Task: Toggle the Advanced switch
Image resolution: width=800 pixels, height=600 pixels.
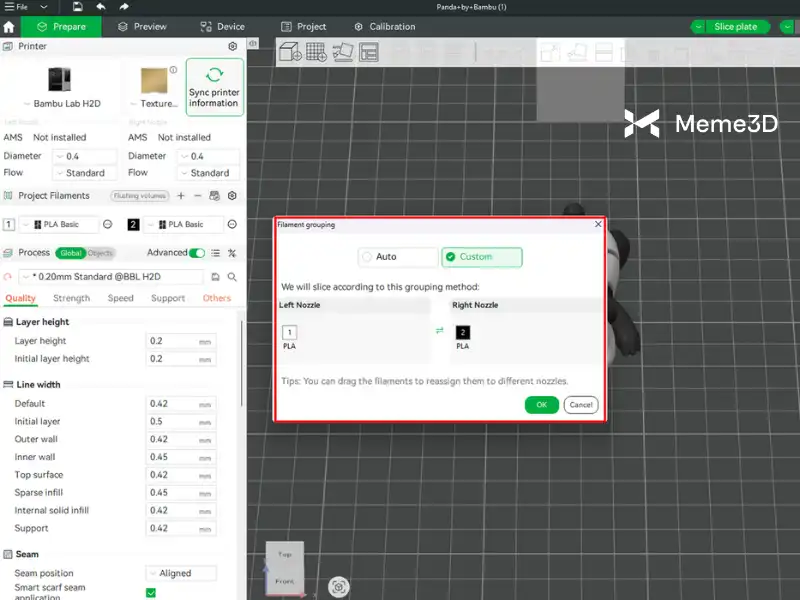Action: tap(197, 253)
